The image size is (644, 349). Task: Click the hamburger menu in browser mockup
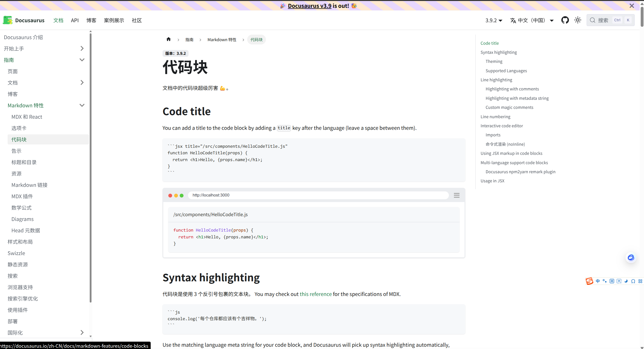point(456,195)
